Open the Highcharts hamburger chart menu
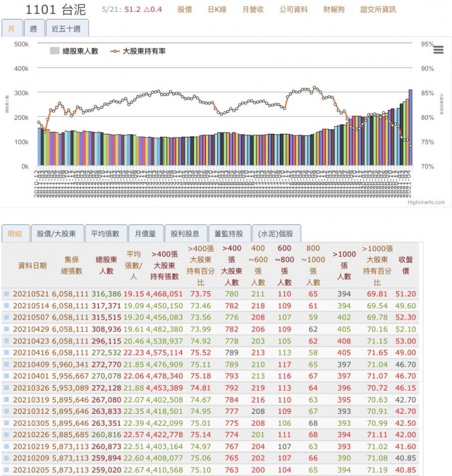Viewport: 452px width, 476px height. tap(438, 50)
